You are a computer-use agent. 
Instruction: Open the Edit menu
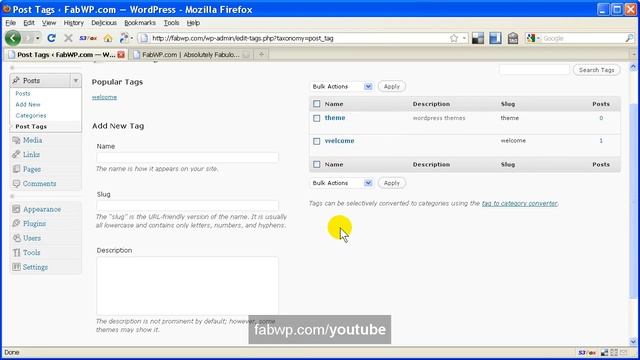coord(29,23)
